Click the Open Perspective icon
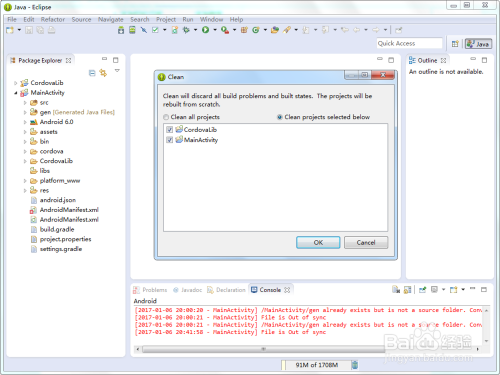The image size is (500, 375). 455,44
